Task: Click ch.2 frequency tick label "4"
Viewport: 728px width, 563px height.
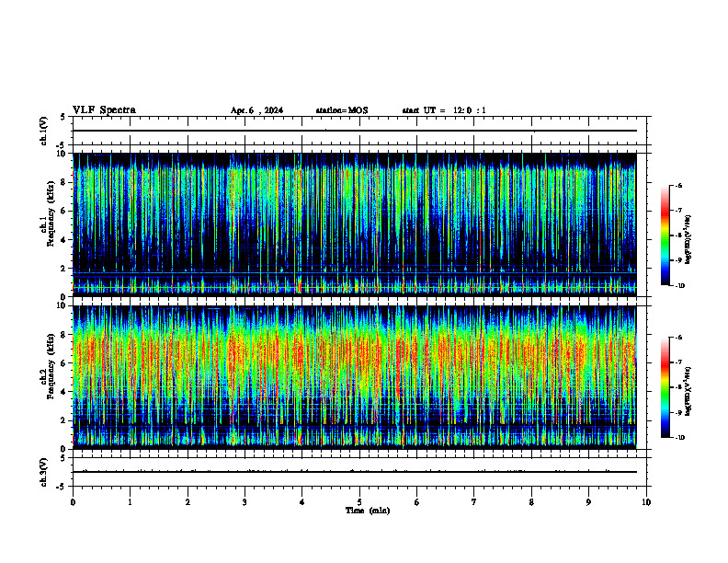Action: click(x=64, y=392)
